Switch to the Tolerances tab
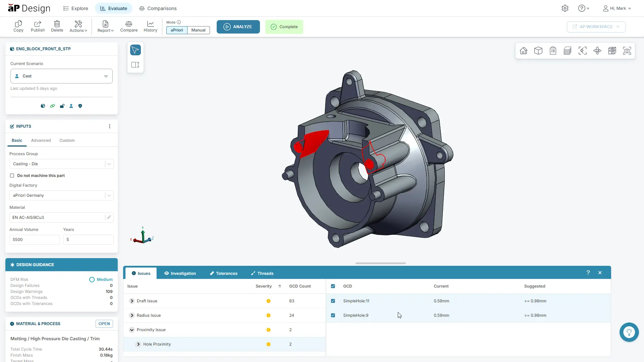 point(223,273)
